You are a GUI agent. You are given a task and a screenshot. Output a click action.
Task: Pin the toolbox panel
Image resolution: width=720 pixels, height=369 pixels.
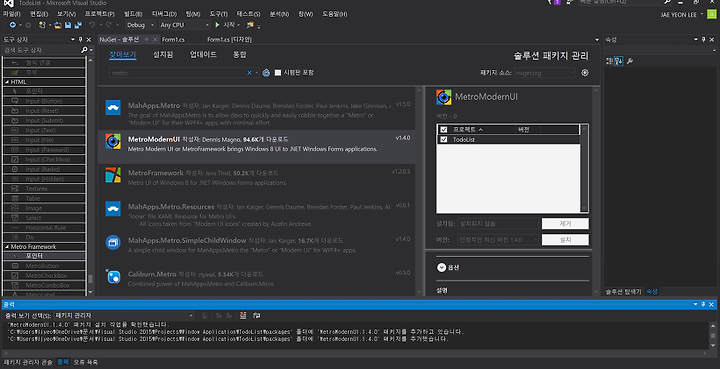[80, 39]
